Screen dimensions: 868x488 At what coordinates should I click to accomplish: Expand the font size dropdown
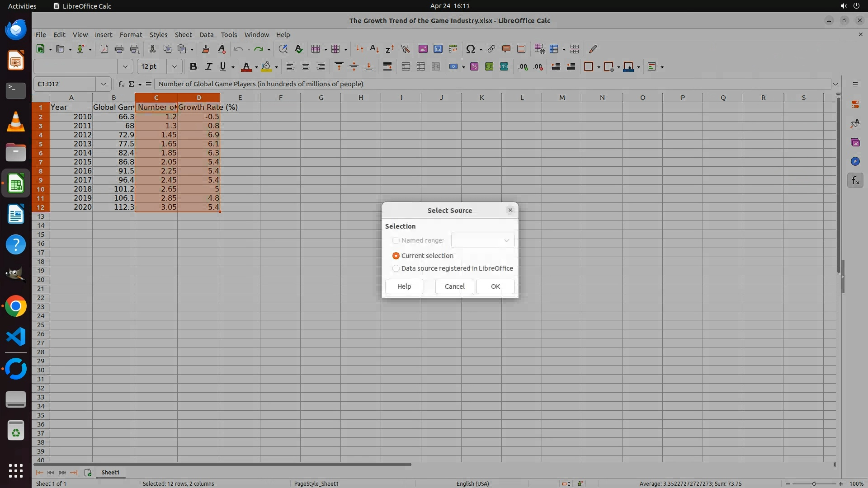[x=174, y=67]
